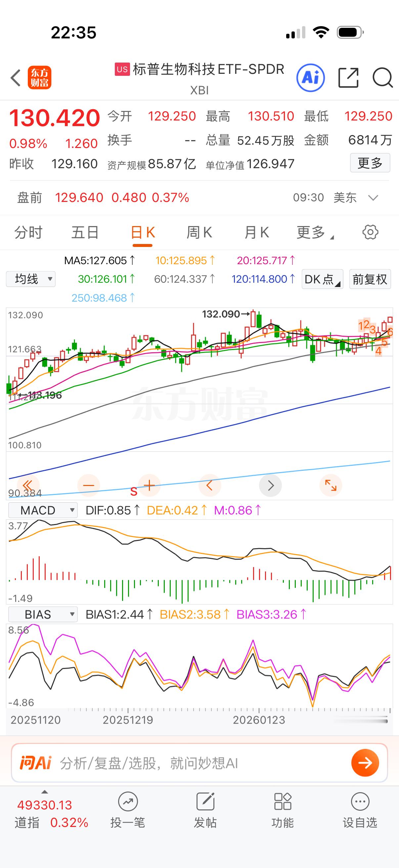Switch to 月K tab
Screen dimensions: 399x868
click(257, 232)
